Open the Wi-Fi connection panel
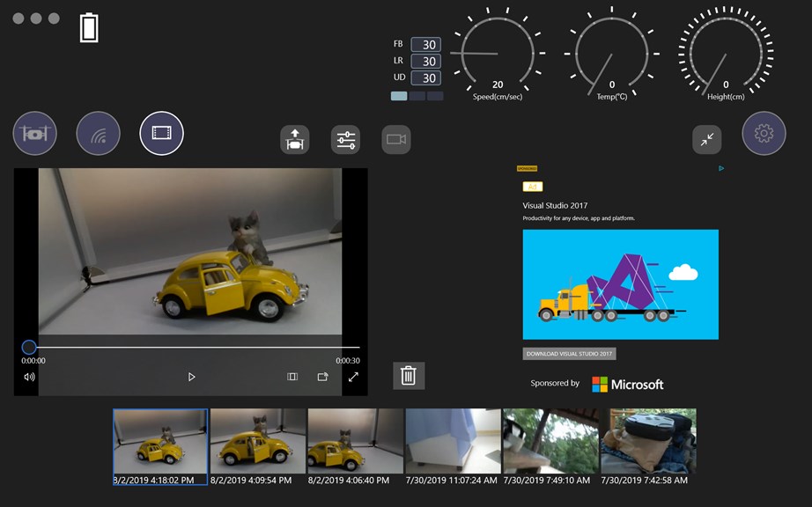 [x=98, y=134]
